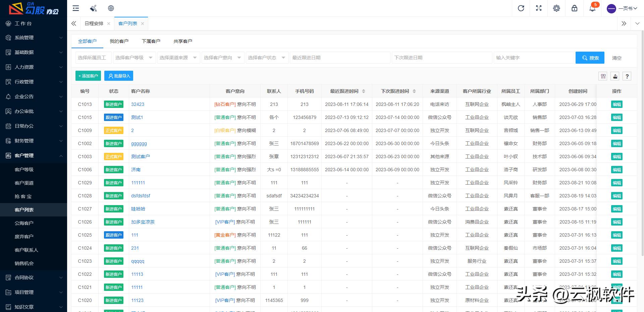Click the 添加客户 button
Viewport: 644px width, 312px height.
tap(88, 76)
